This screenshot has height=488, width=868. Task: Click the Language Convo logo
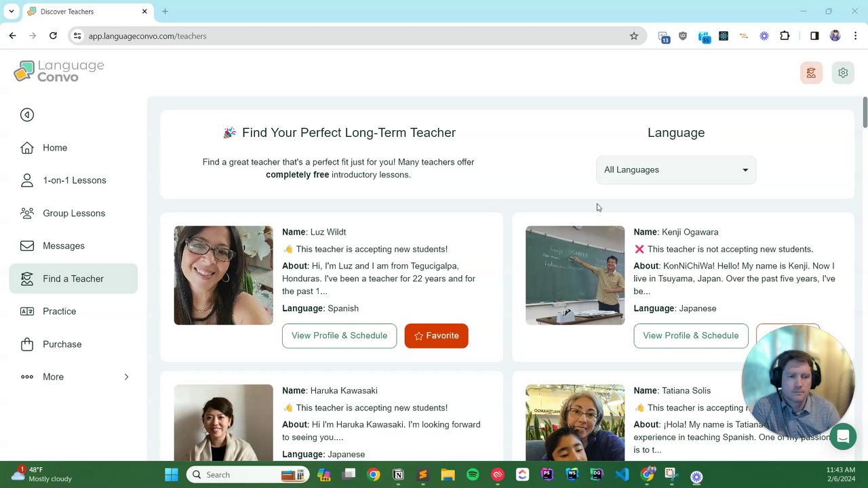click(59, 71)
